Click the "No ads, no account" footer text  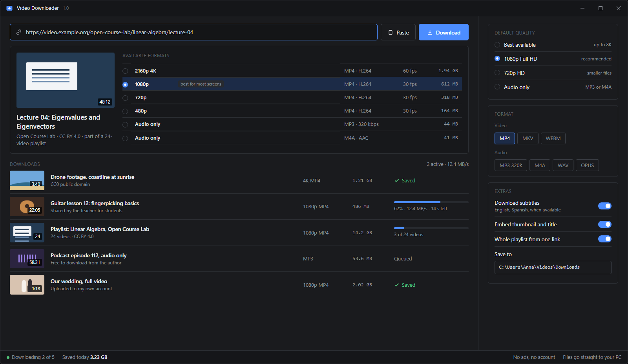(534, 357)
